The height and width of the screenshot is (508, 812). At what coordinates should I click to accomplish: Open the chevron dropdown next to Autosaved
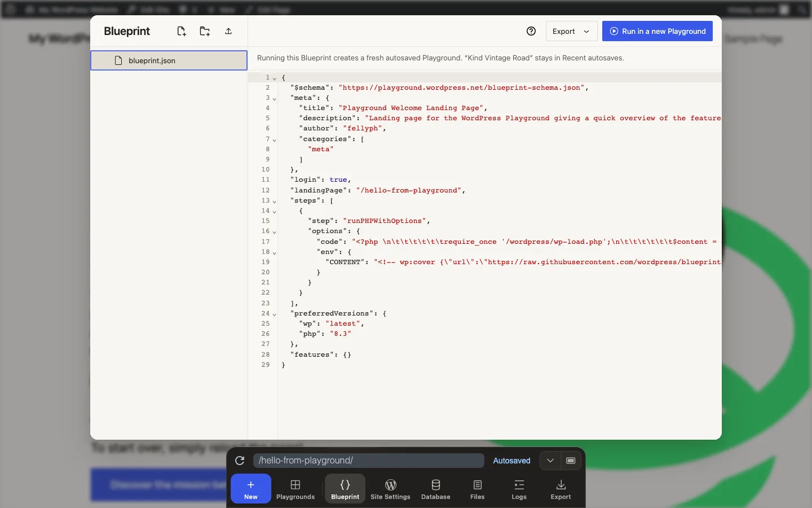tap(550, 461)
